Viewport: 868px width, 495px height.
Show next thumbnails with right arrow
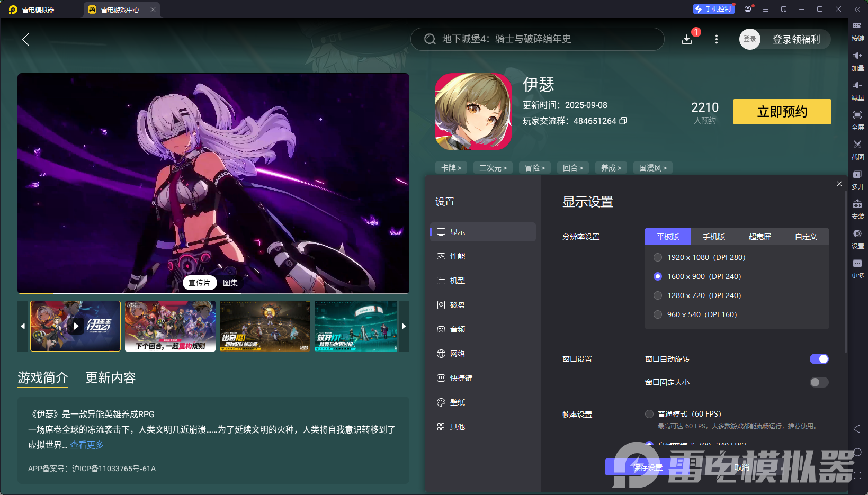point(404,326)
